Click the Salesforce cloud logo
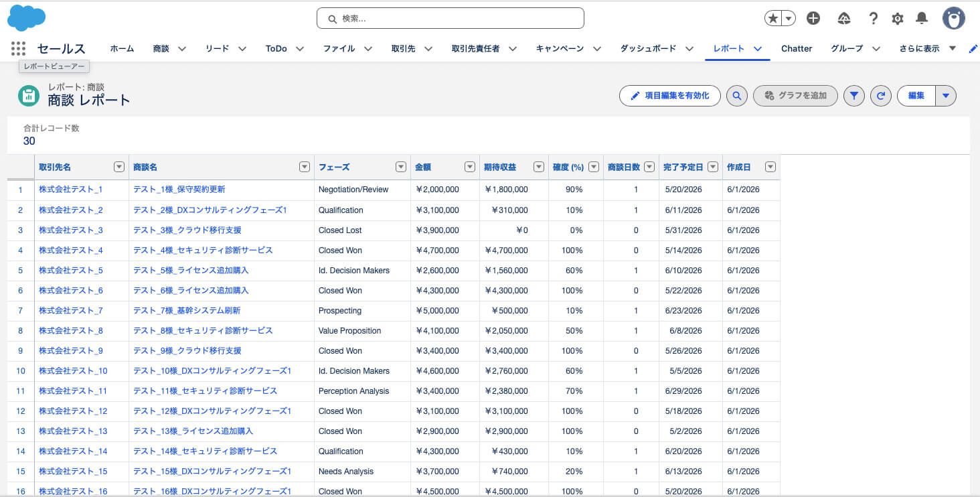This screenshot has width=980, height=497. point(27,17)
